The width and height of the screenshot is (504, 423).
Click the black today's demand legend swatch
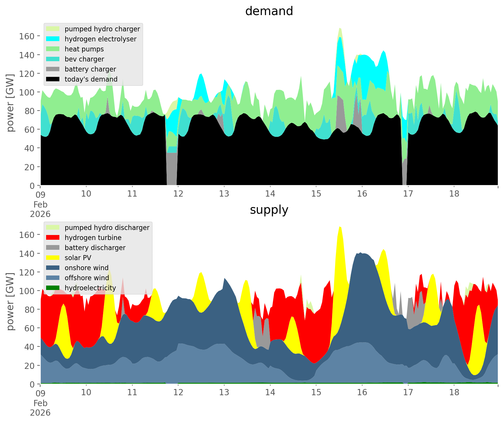click(x=53, y=79)
